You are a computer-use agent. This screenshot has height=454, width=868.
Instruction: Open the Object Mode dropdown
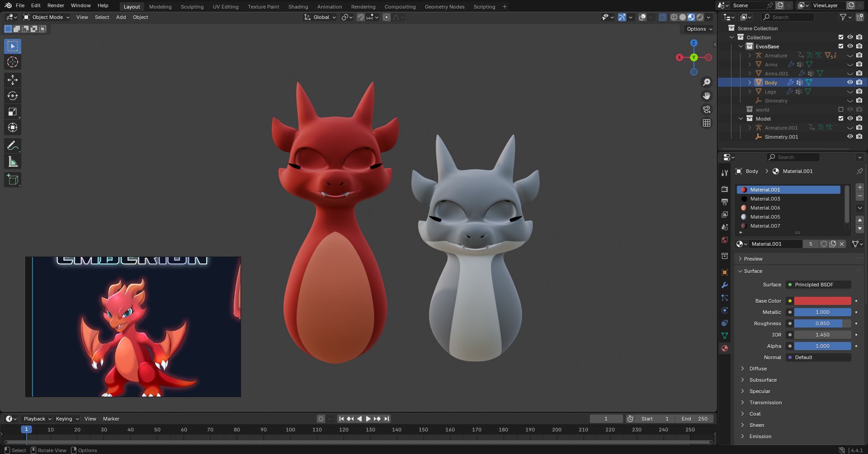coord(46,17)
